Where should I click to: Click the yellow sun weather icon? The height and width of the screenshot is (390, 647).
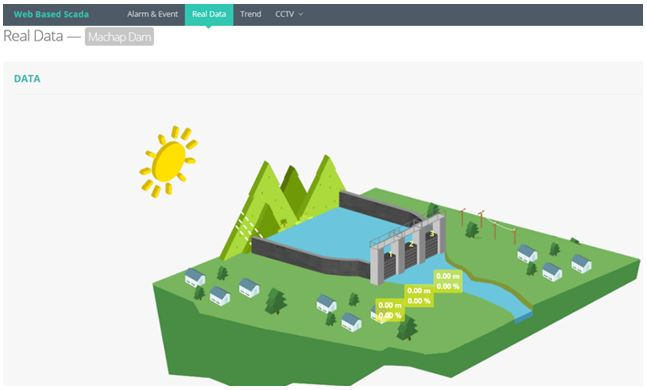(x=168, y=161)
